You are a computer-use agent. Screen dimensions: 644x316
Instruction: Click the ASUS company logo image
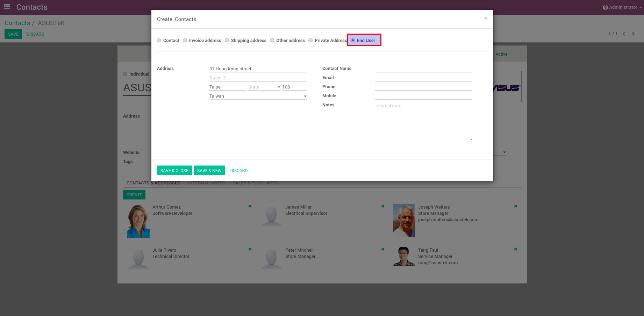(507, 87)
